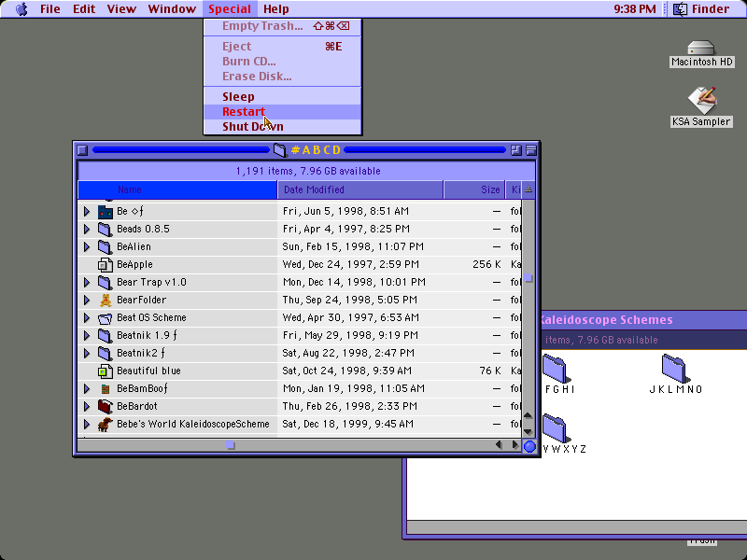Click the sort order button beside the Ki column
Screen dimensions: 747x560
pyautogui.click(x=529, y=189)
